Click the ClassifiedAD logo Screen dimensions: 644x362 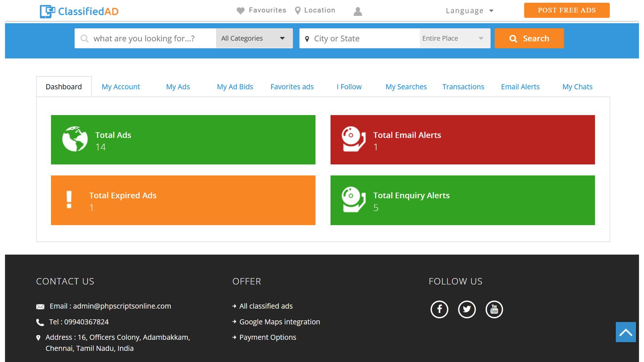[x=79, y=11]
